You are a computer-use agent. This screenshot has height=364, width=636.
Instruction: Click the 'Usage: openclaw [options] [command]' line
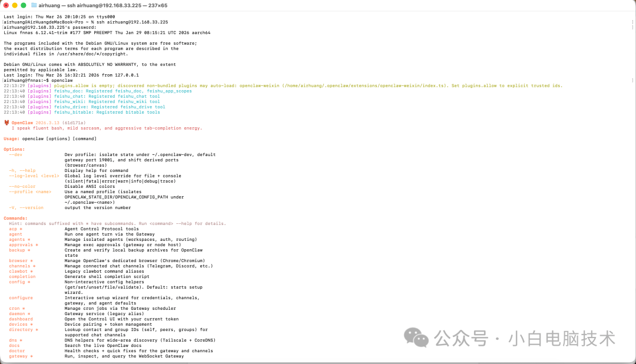click(x=50, y=138)
